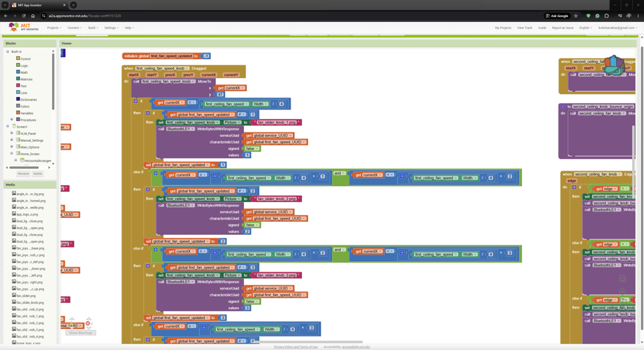Open the Guide link
The width and height of the screenshot is (644, 350).
(x=542, y=28)
